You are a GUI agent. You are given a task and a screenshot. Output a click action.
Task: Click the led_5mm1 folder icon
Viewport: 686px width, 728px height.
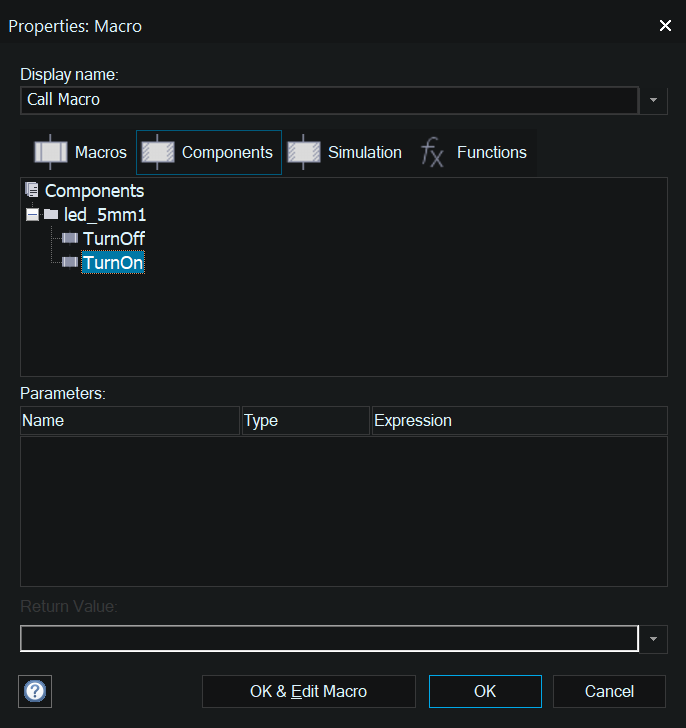coord(51,215)
